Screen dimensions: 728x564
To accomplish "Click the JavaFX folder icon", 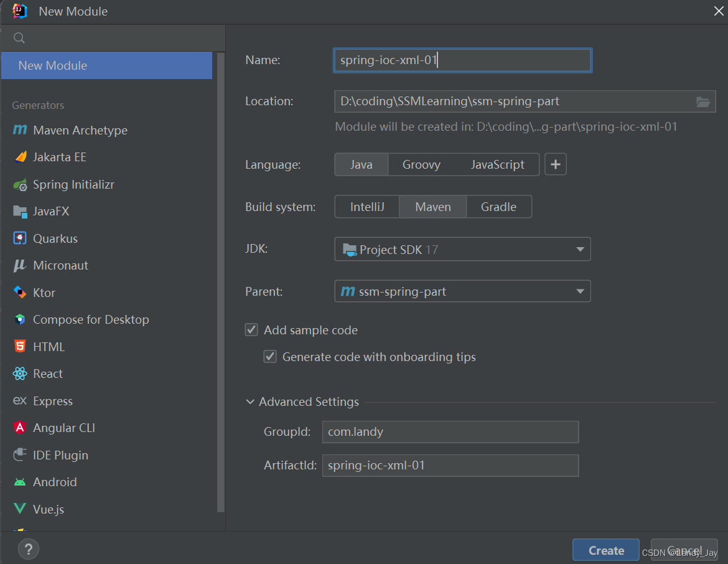I will point(20,212).
